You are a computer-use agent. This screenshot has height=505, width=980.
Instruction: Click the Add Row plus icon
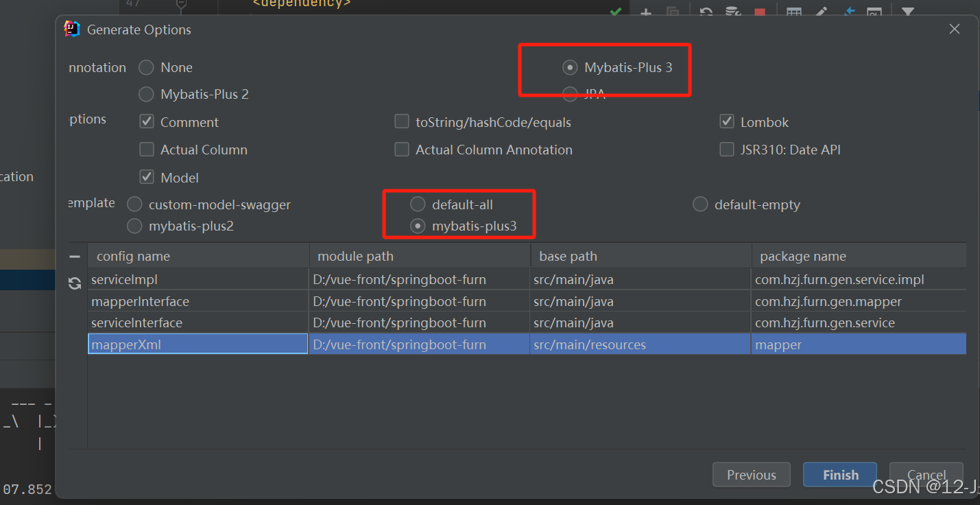(645, 12)
